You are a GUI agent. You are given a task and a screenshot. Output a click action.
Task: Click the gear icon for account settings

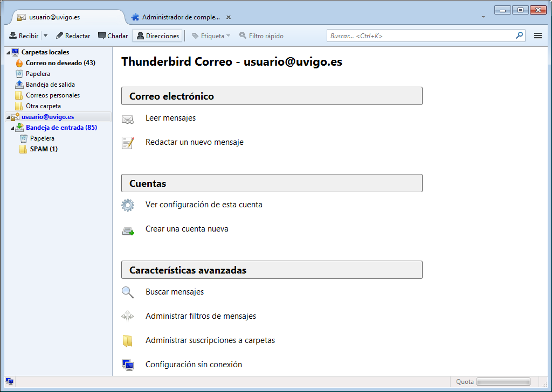click(x=128, y=205)
